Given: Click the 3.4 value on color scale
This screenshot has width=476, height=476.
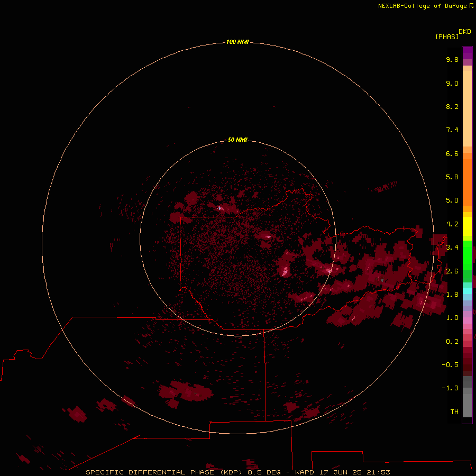Looking at the screenshot, I should pyautogui.click(x=452, y=248).
